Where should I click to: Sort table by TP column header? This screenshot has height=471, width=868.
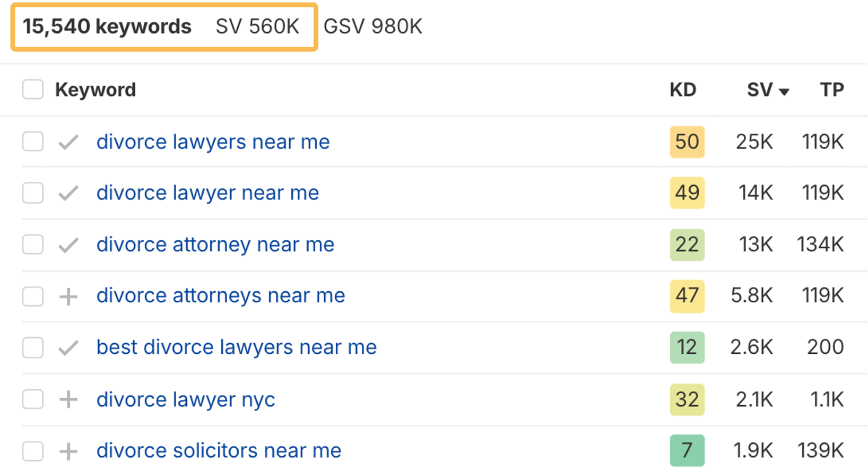pyautogui.click(x=831, y=90)
